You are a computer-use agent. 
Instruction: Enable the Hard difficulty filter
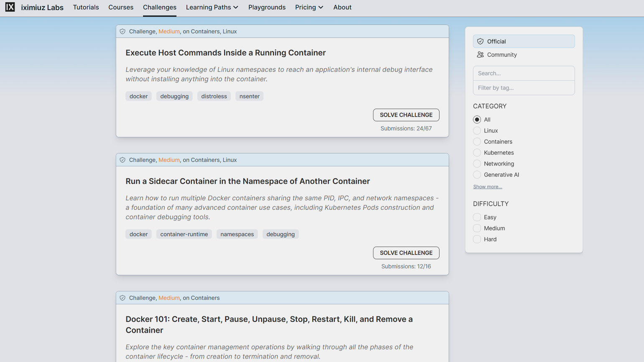[477, 240]
